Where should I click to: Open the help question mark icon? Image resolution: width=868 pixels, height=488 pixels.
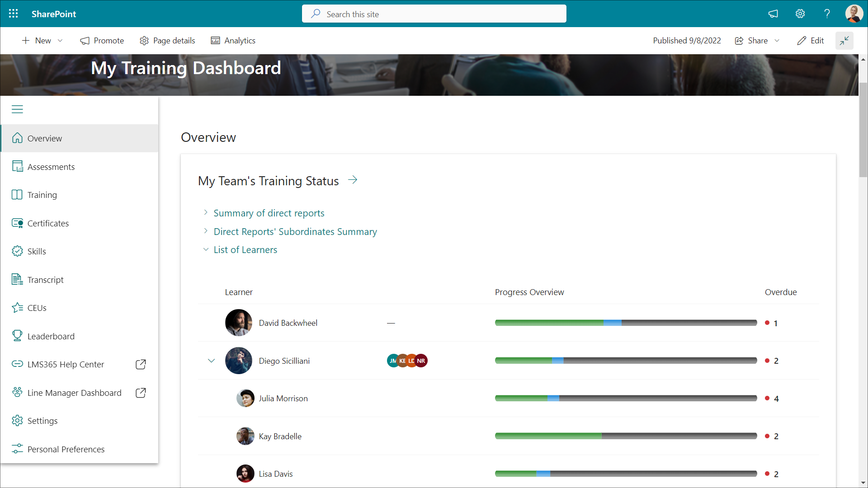(x=827, y=14)
